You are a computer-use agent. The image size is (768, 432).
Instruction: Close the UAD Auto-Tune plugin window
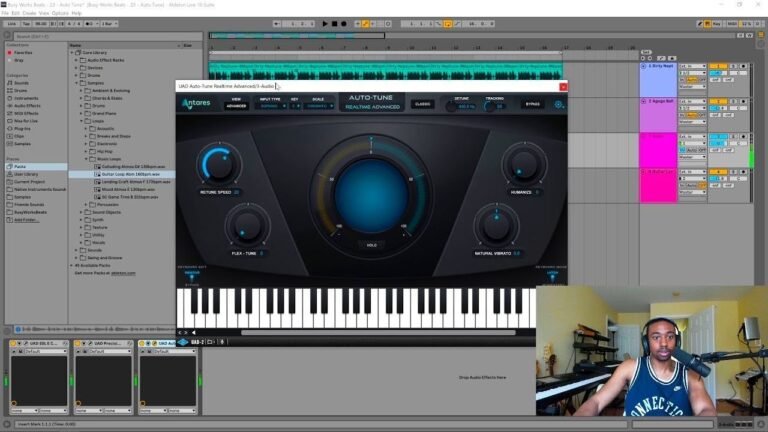(563, 87)
